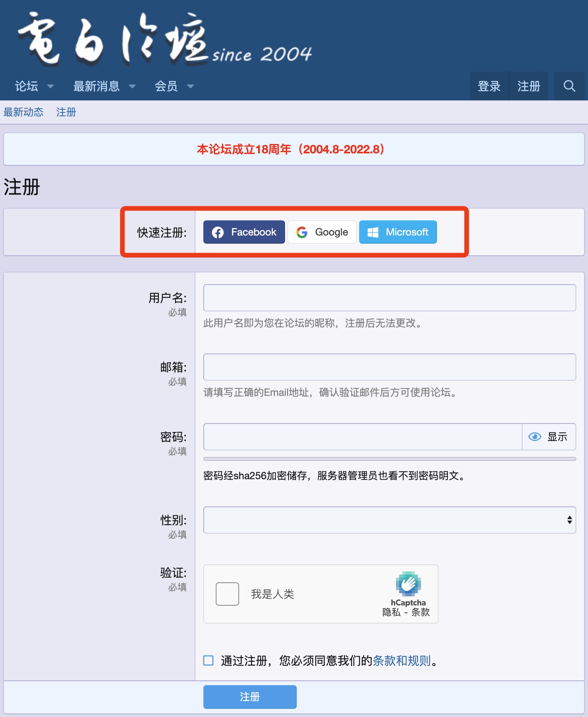Focus the 用户名 username input field
The width and height of the screenshot is (588, 717).
[x=389, y=298]
